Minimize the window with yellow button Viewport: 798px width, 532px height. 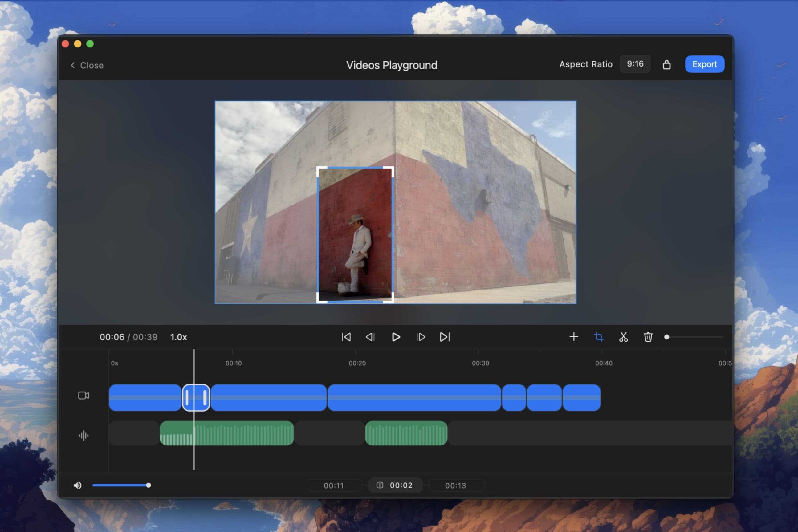pos(78,44)
